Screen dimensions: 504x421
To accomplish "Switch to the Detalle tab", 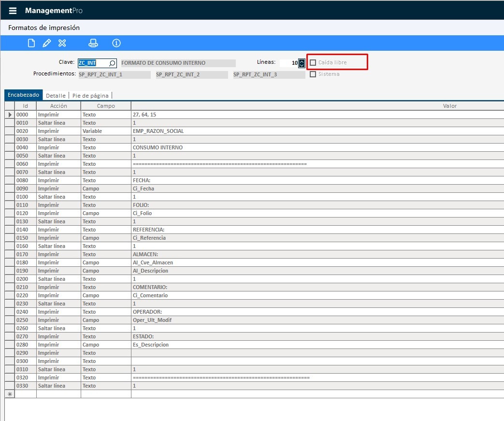I will tap(56, 96).
